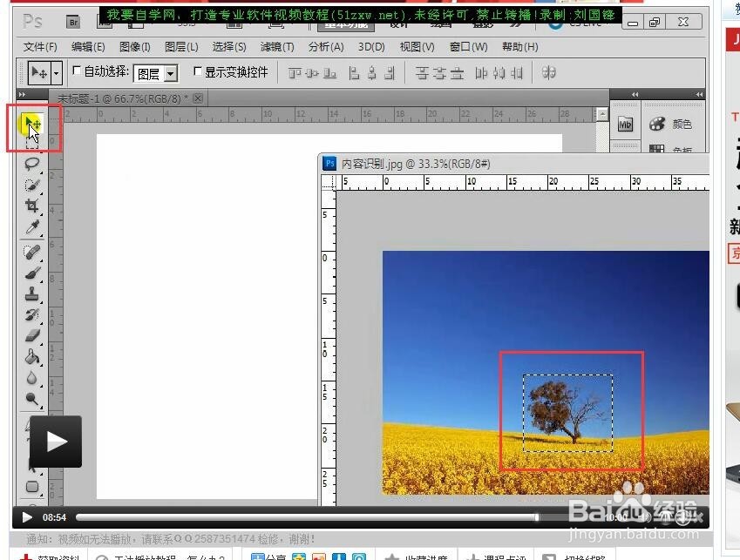Select the Spot Healing Brush tool
Viewport: 740px width, 560px height.
click(31, 253)
